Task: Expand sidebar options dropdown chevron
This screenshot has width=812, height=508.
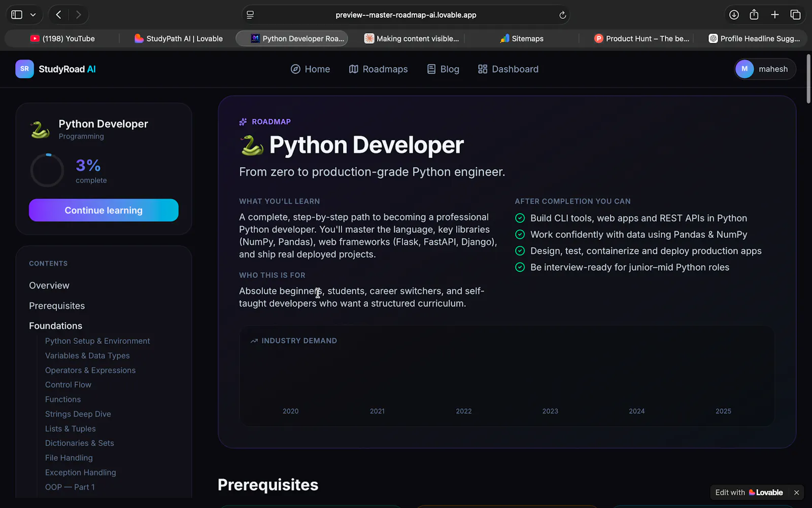Action: pyautogui.click(x=33, y=15)
